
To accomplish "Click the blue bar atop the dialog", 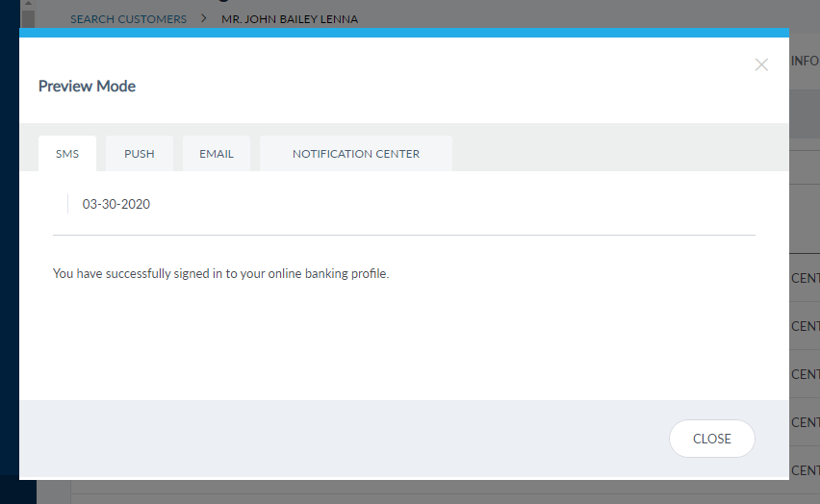I will [x=404, y=33].
